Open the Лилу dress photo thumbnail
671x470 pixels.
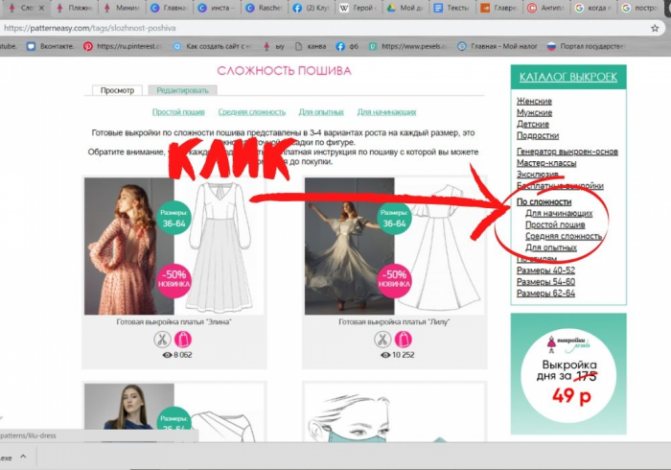coord(340,247)
